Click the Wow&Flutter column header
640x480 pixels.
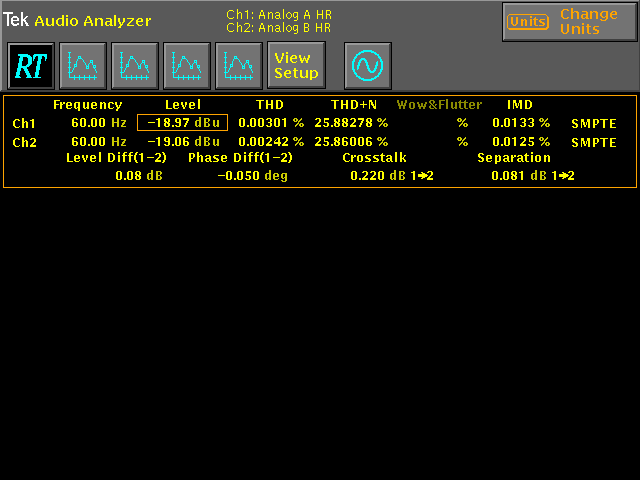(439, 105)
